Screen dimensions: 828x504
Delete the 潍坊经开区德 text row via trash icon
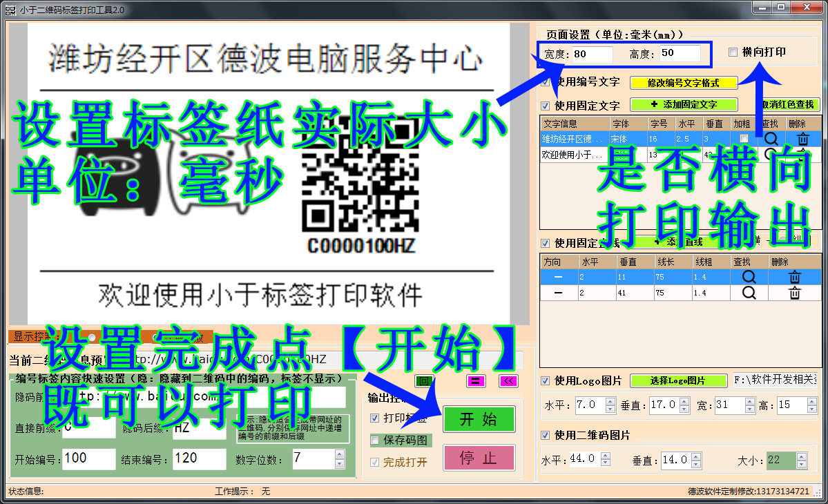click(x=803, y=139)
